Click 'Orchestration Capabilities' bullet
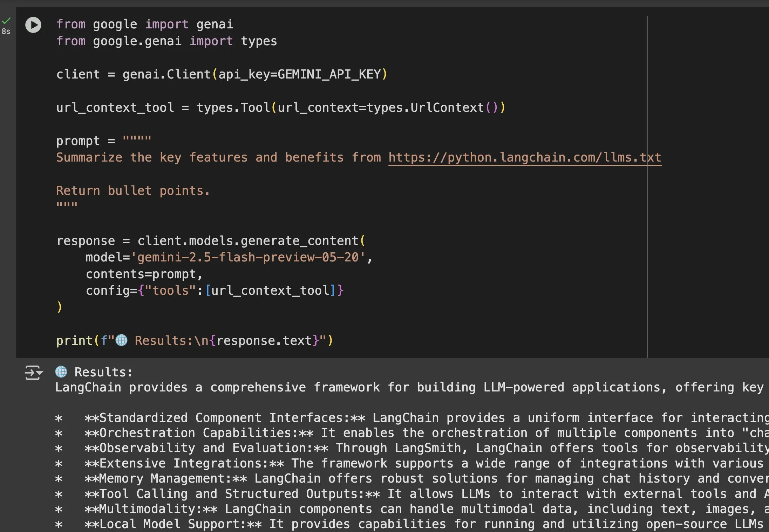Screen dimensions: 769x532 click(412, 433)
